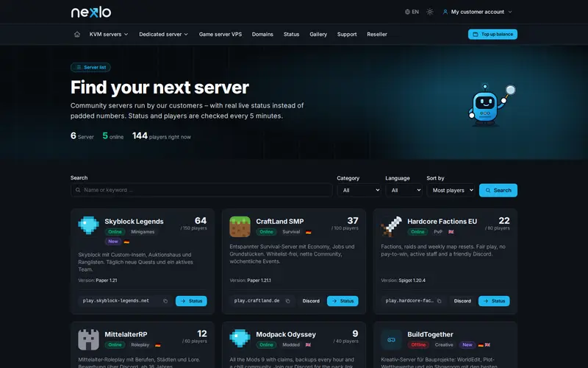This screenshot has height=368, width=588.
Task: Click the Hardcore Factions EU title
Action: pos(442,222)
